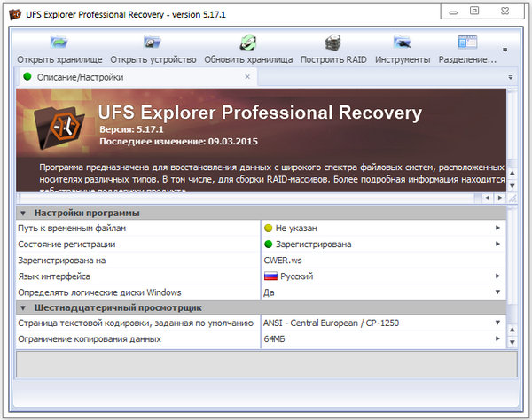
Task: Collapse the Настройки программы section
Action: point(23,214)
